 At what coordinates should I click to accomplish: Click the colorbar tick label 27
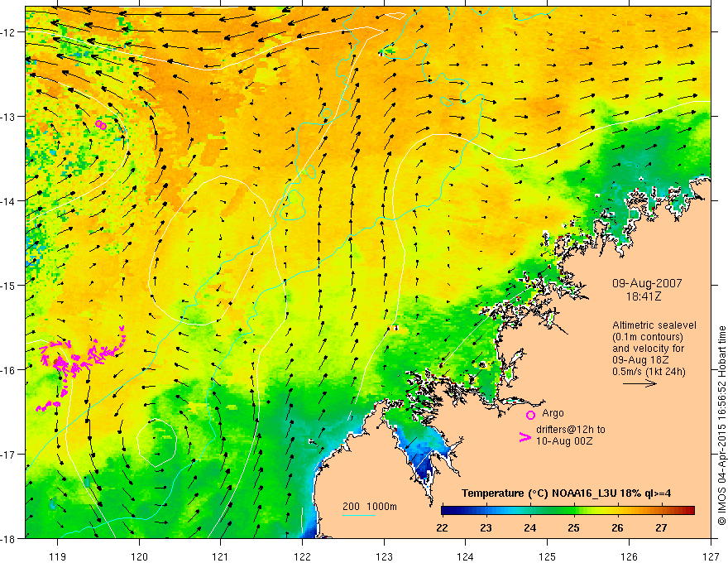(x=661, y=527)
